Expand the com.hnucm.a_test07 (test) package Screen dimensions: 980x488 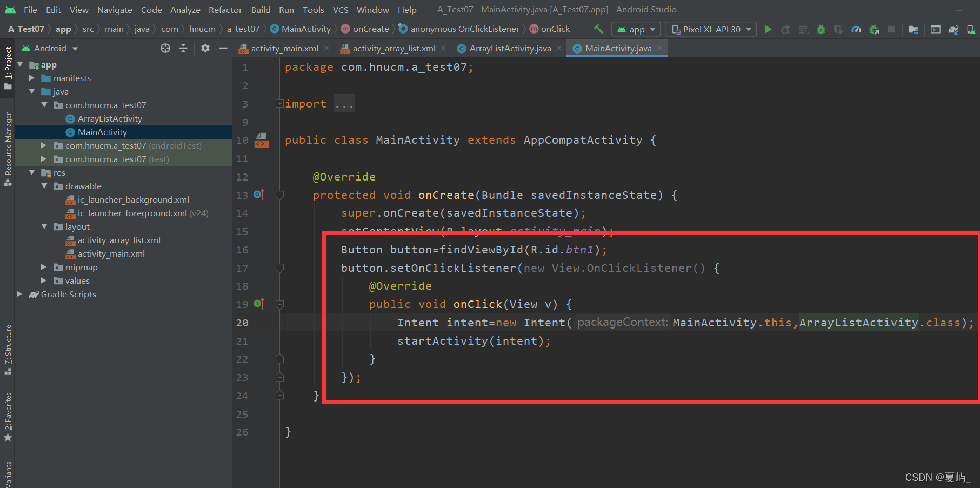click(44, 159)
